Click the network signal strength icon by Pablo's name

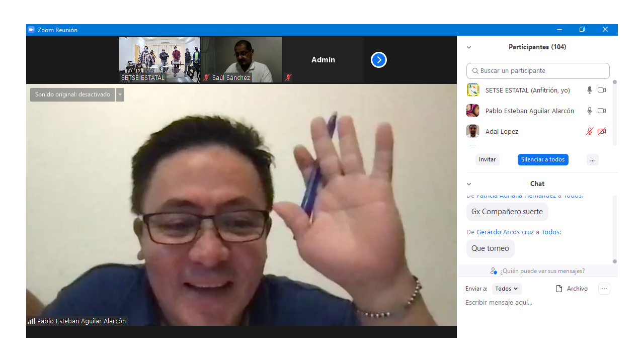click(31, 321)
